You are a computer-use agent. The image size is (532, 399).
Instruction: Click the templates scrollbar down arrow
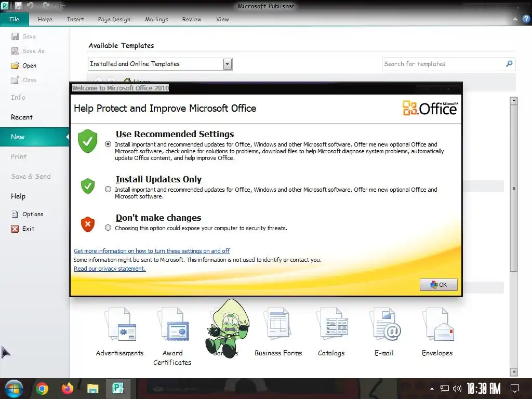514,372
